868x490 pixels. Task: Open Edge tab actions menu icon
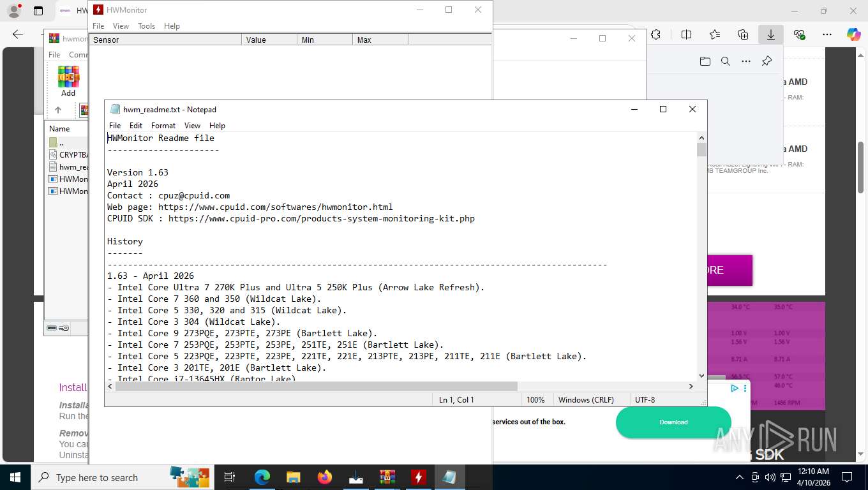tap(38, 11)
